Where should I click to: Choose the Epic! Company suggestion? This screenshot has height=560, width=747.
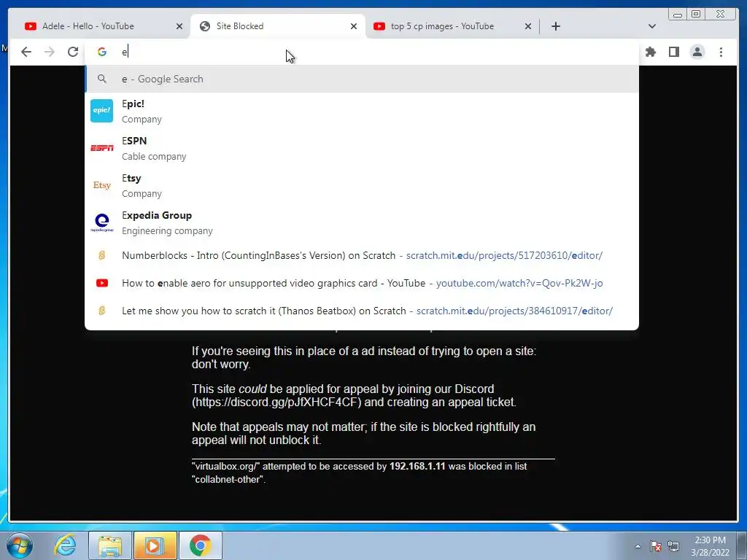click(362, 111)
